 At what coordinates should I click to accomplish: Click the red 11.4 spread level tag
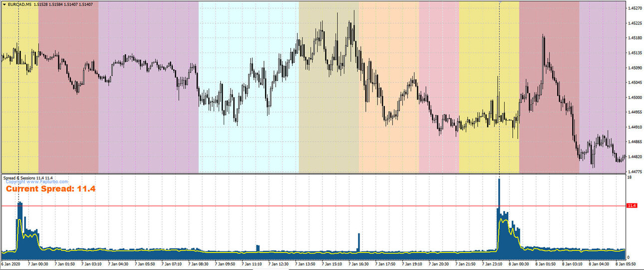[x=632, y=205]
